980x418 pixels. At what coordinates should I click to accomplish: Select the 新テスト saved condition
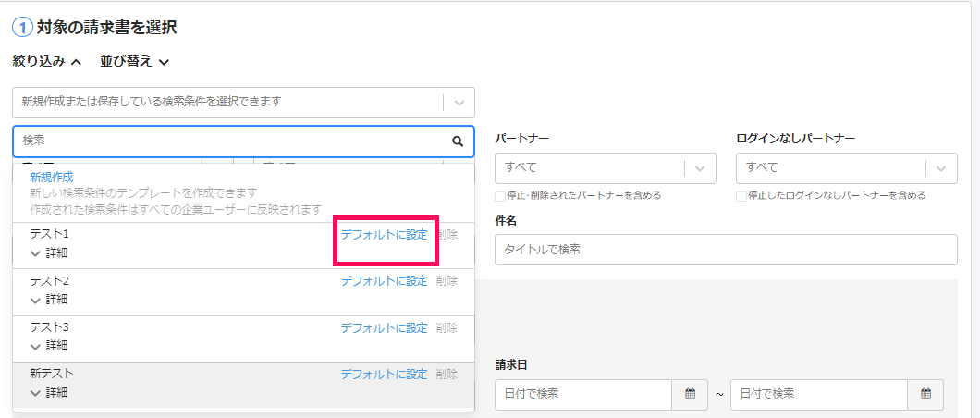point(52,374)
